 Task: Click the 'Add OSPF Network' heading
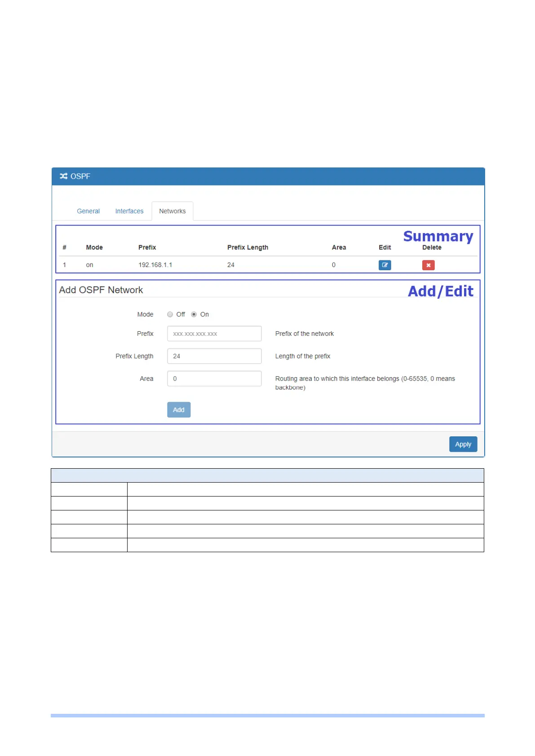pos(101,290)
